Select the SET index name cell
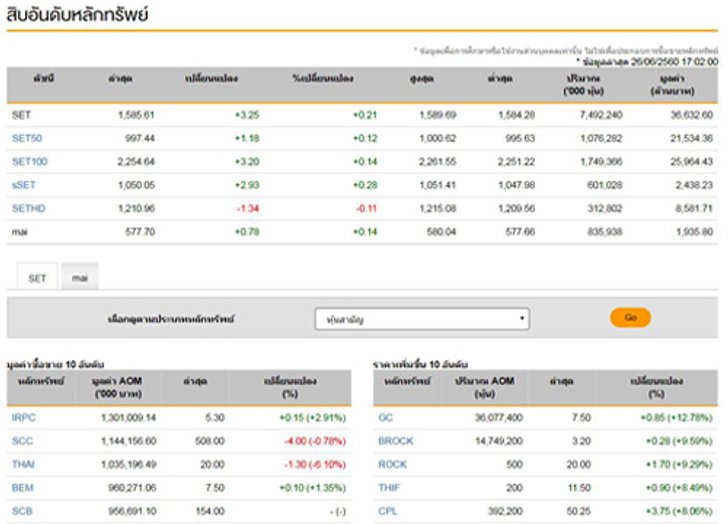Screen dimensions: 728x524 [x=21, y=115]
